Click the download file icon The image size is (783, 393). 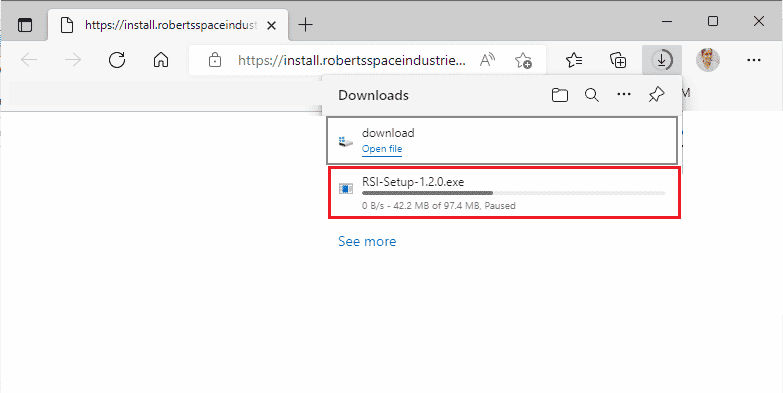tap(346, 142)
